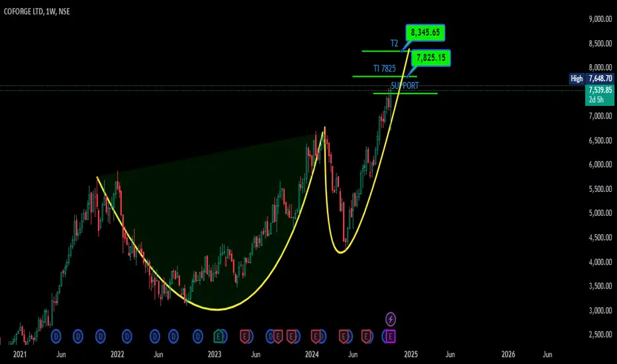Click the 6,500.00 price axis label
Image resolution: width=617 pixels, height=364 pixels.
coord(600,140)
